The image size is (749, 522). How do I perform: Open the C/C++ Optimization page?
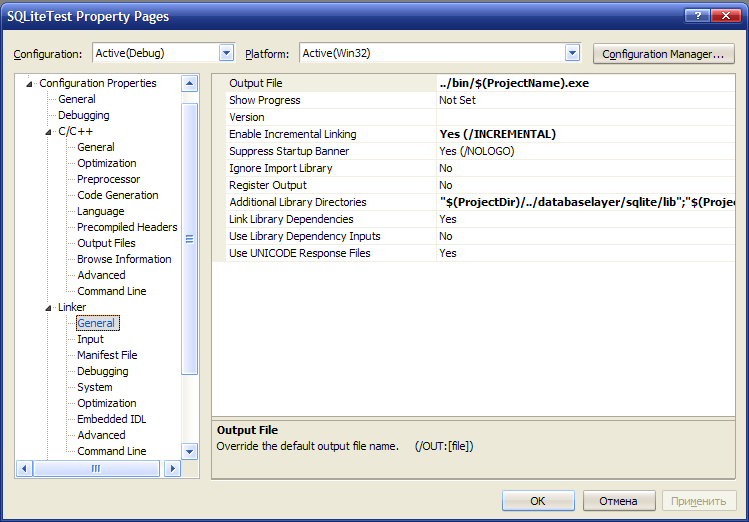point(107,163)
